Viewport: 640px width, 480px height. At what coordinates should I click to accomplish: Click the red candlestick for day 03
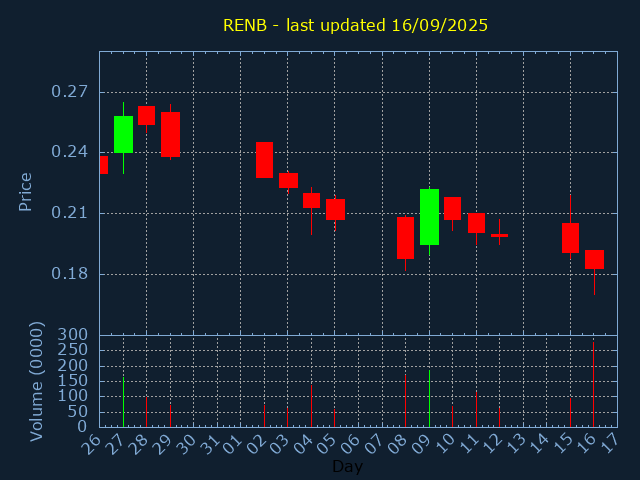(288, 180)
